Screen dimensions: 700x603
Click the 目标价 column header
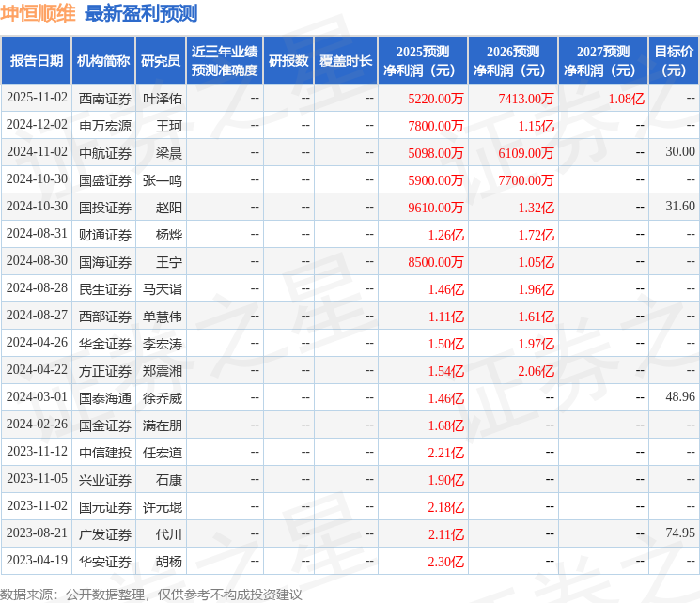pyautogui.click(x=673, y=61)
